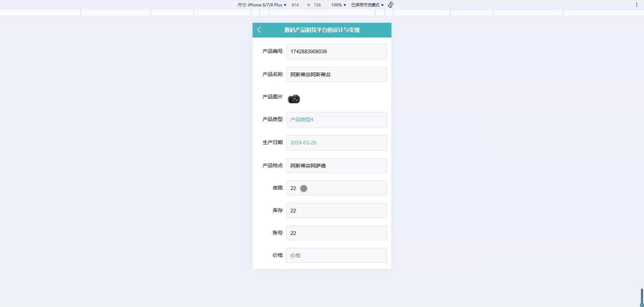Click the page title 数码产品租赁平台的设计与实现

tap(322, 30)
